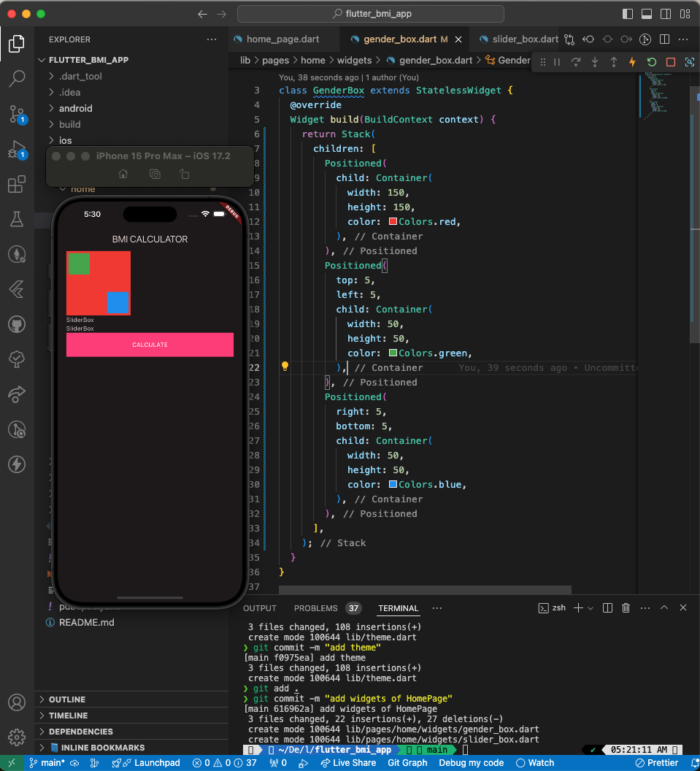
Task: Click the debug Step Over button
Action: tap(576, 62)
